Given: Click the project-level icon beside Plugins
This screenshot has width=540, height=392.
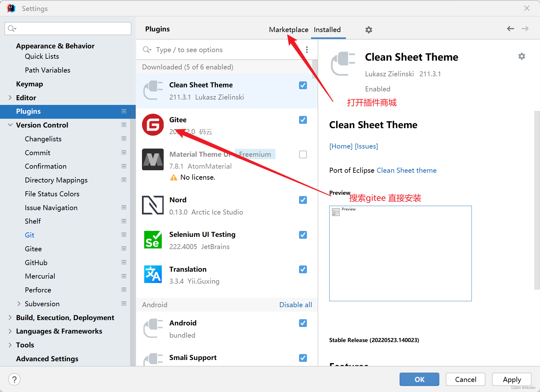Looking at the screenshot, I should tap(124, 111).
